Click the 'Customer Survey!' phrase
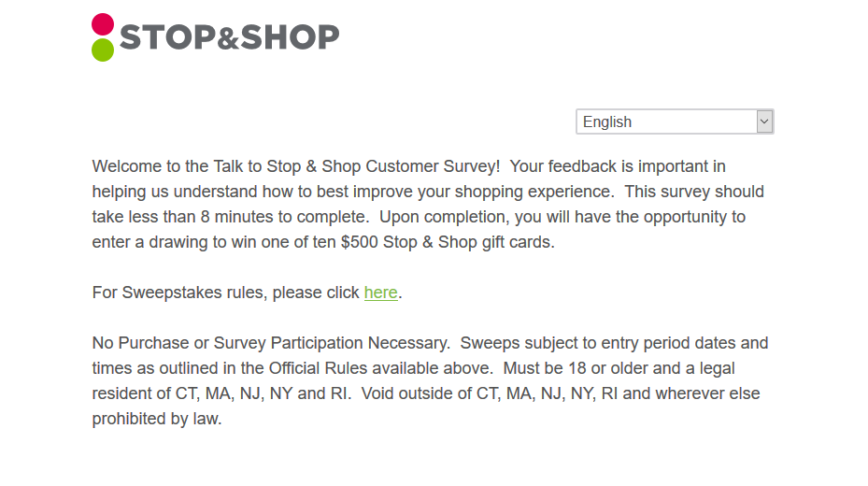Viewport: 868px width, 486px height. click(x=433, y=166)
